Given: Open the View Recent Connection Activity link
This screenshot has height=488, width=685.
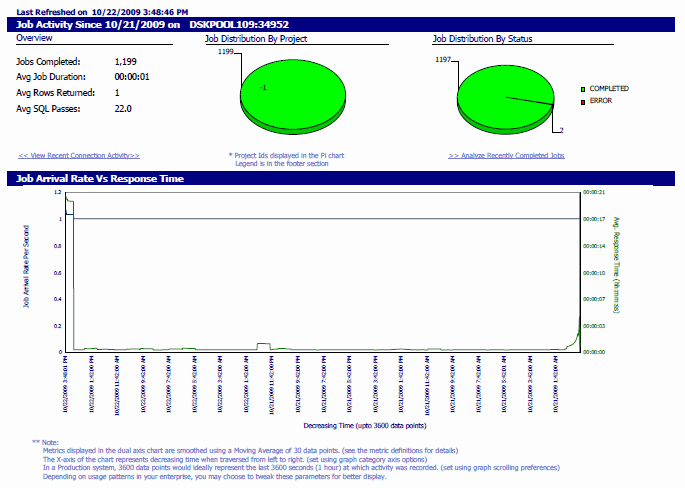Looking at the screenshot, I should pos(78,156).
